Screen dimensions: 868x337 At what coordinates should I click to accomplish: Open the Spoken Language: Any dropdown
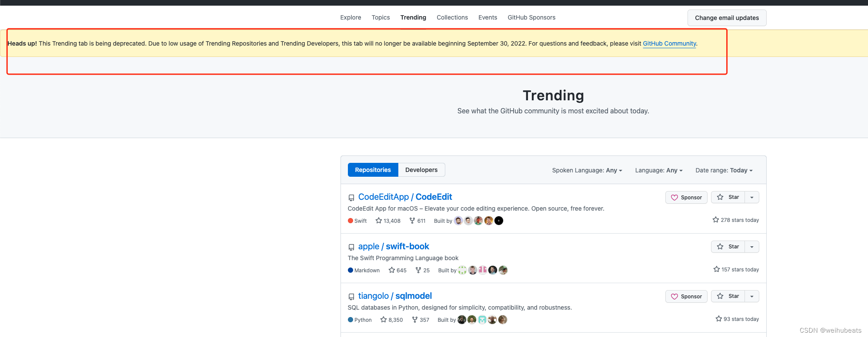587,170
